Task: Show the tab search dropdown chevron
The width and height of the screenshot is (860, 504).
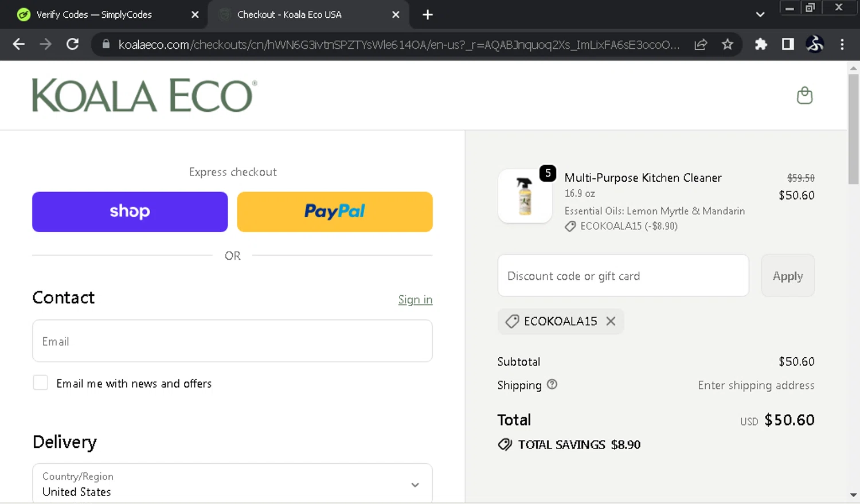Action: 760,14
